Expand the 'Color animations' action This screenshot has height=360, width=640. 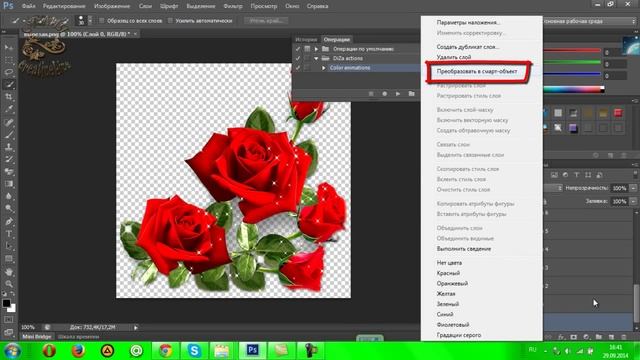(x=324, y=68)
